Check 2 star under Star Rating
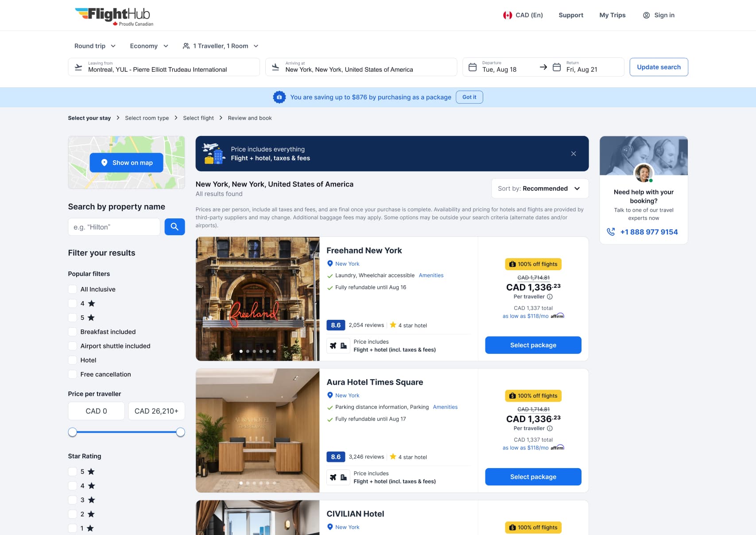 click(73, 514)
